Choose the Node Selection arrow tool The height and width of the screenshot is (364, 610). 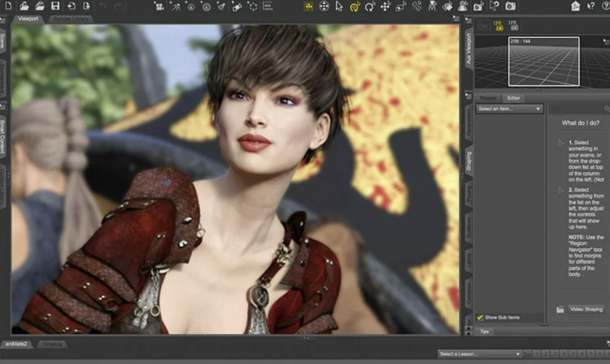click(339, 6)
